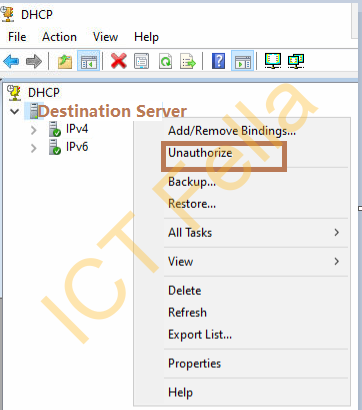Open the Help menu in menu bar
The width and height of the screenshot is (362, 410).
[146, 37]
